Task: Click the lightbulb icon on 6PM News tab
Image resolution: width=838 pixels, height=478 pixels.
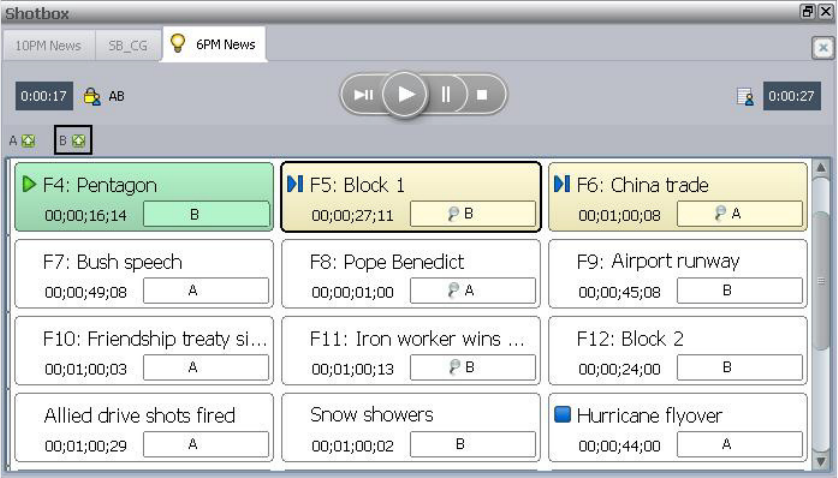Action: pos(177,43)
